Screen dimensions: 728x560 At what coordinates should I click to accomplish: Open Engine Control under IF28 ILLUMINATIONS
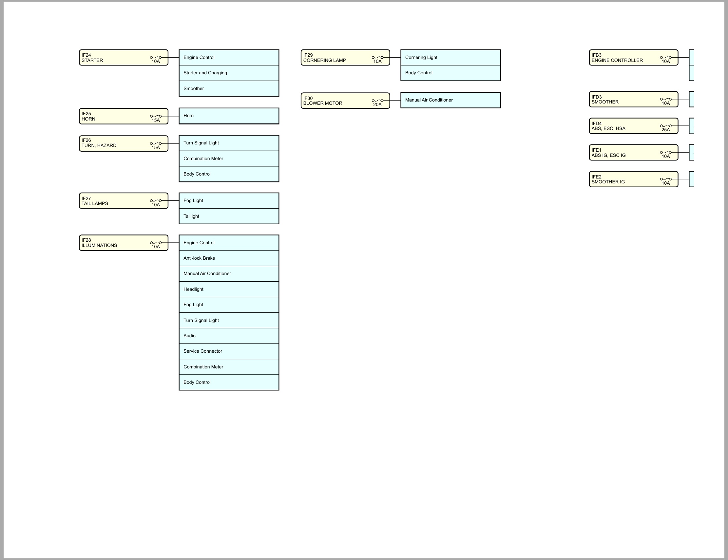[229, 243]
